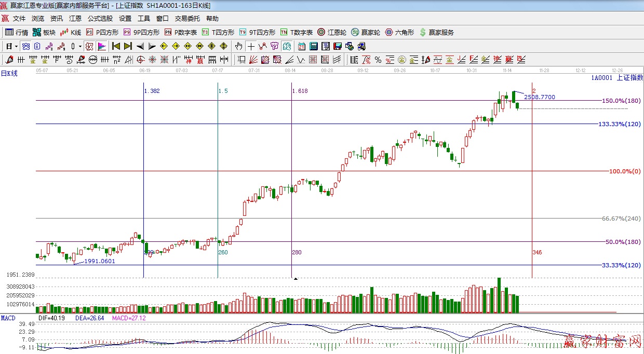Toggle the crosshair cursor mode
The image size is (644, 354).
(251, 46)
